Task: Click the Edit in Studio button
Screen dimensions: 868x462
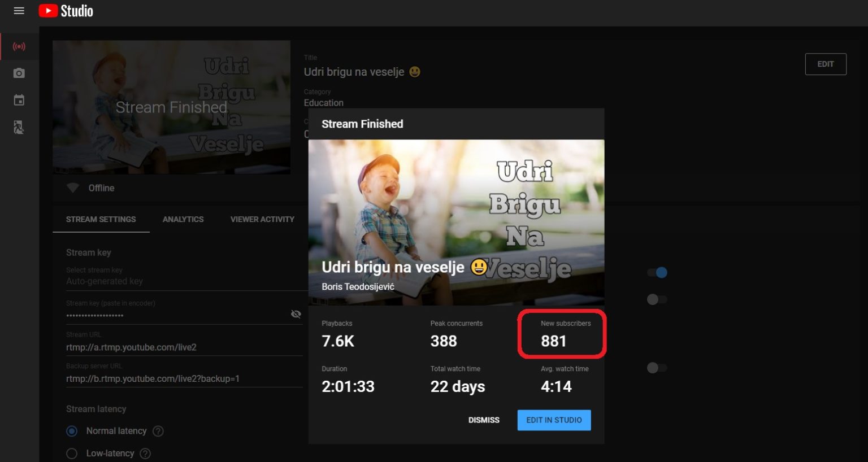Action: point(554,420)
